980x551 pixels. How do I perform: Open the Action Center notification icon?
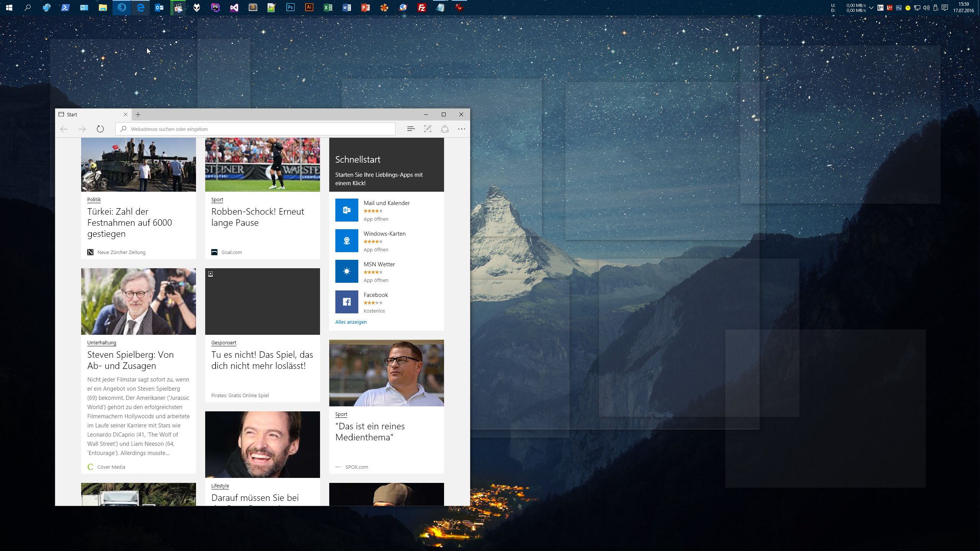tap(944, 8)
